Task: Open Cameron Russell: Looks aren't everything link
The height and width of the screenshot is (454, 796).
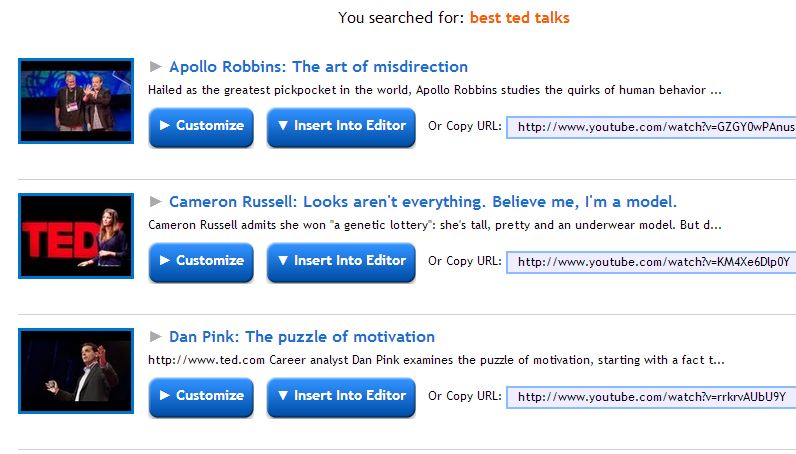Action: pyautogui.click(x=423, y=202)
